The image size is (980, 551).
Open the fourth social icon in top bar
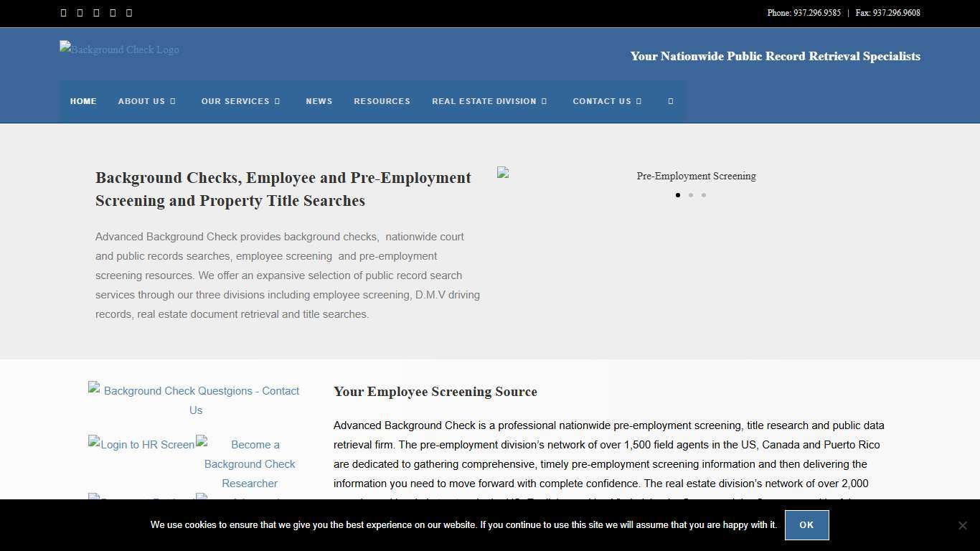(x=113, y=12)
